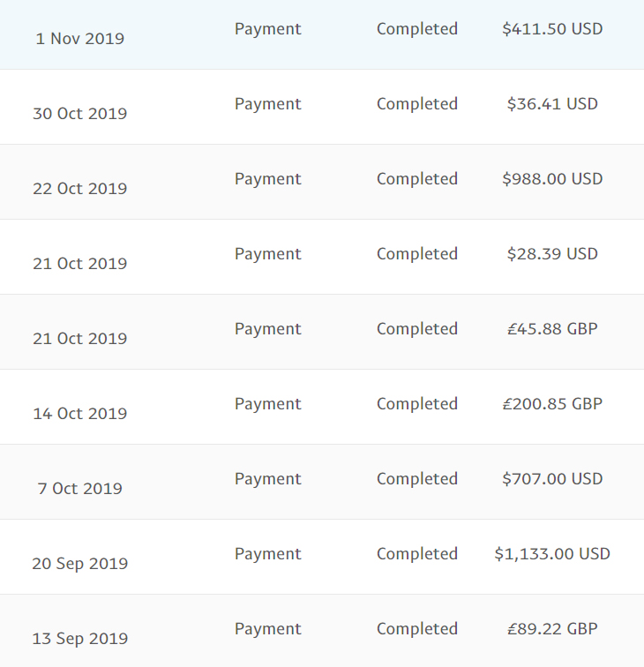Viewport: 644px width, 667px height.
Task: Click the £89.22 GBP amount
Action: click(552, 629)
